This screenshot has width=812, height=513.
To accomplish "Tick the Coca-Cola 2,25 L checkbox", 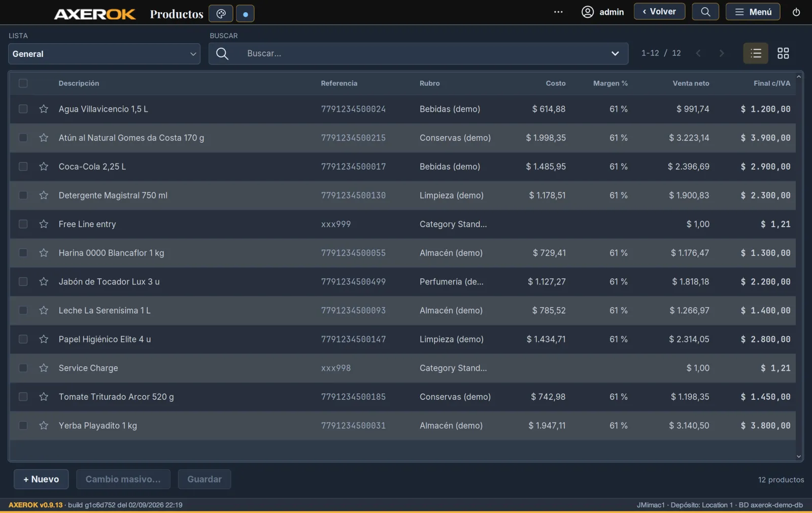I will 23,167.
